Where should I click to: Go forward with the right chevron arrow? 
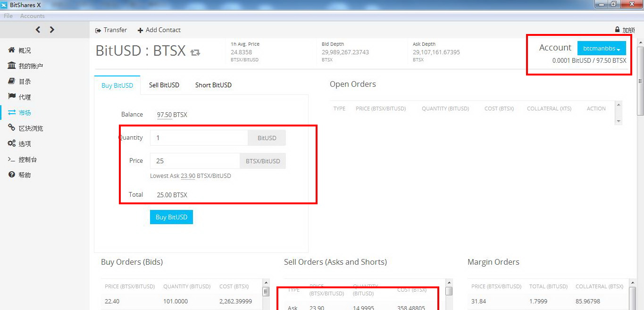(x=52, y=30)
